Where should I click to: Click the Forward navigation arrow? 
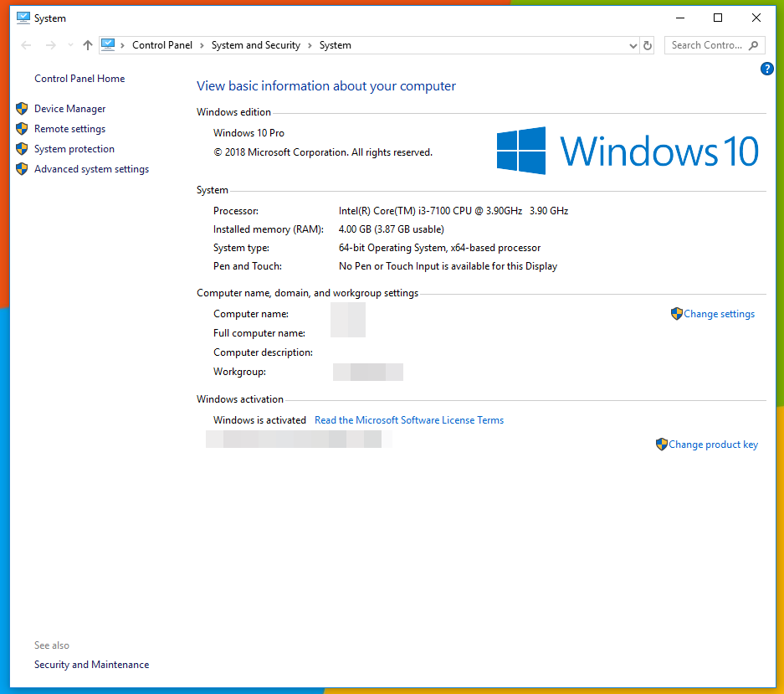click(50, 45)
